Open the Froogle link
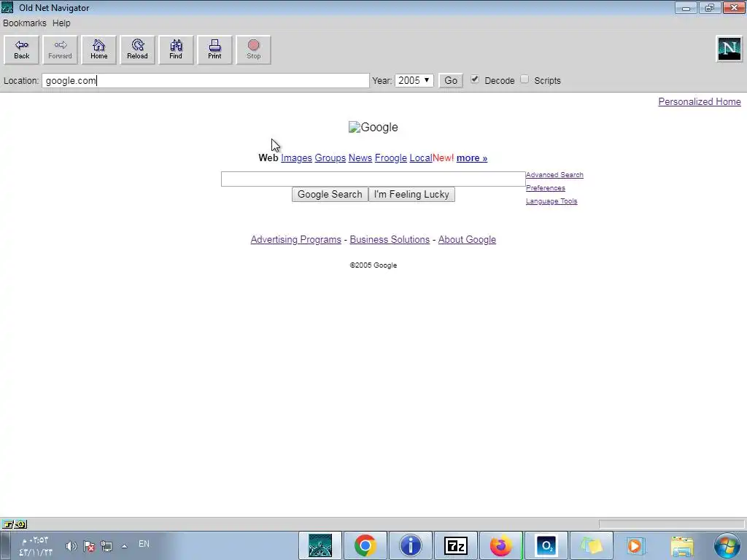Screen dimensions: 747x560 [x=391, y=157]
